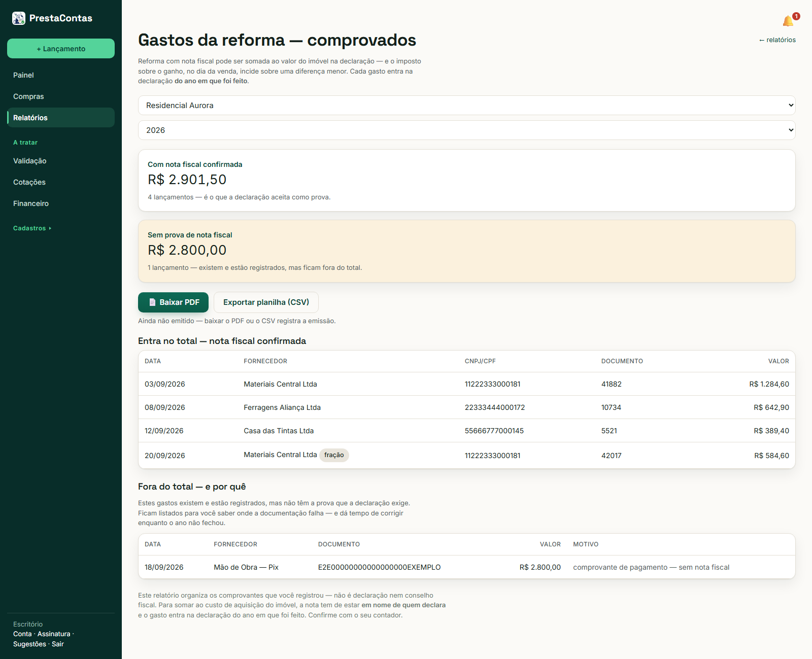Add a new entry with + Lançamento
This screenshot has height=659, width=812.
[x=61, y=49]
